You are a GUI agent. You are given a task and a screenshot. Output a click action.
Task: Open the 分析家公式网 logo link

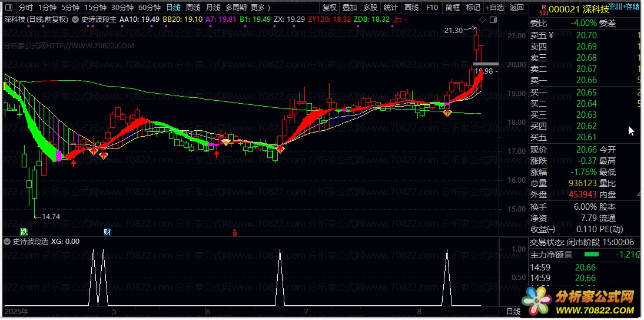pyautogui.click(x=582, y=302)
